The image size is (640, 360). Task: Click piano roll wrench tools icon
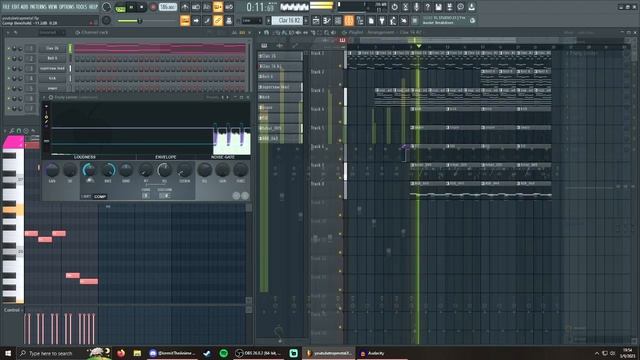(11, 131)
